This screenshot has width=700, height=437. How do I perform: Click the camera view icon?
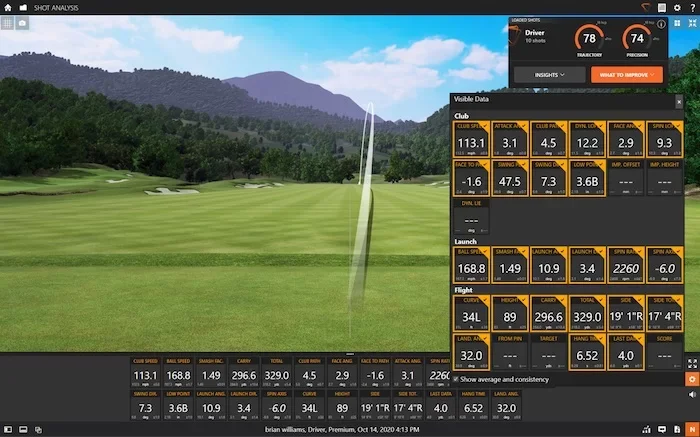click(x=22, y=23)
